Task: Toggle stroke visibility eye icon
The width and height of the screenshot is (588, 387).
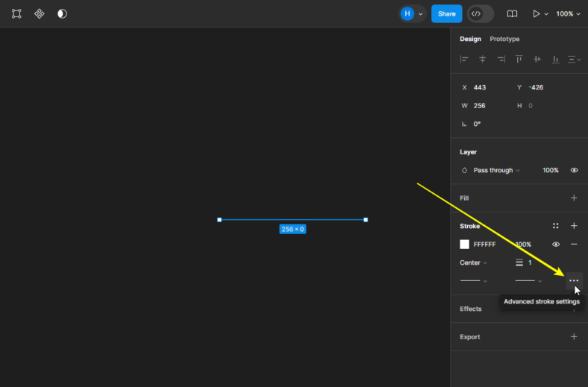Action: (556, 245)
